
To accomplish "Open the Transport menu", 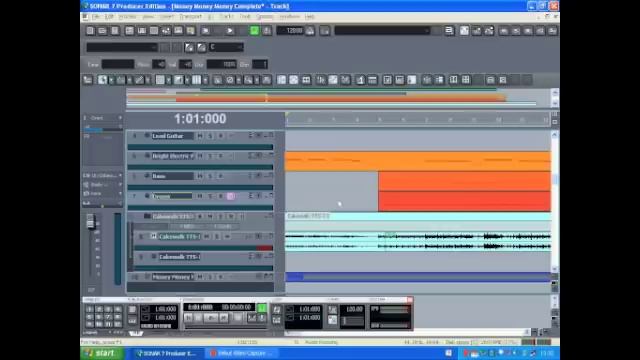I will pyautogui.click(x=191, y=17).
